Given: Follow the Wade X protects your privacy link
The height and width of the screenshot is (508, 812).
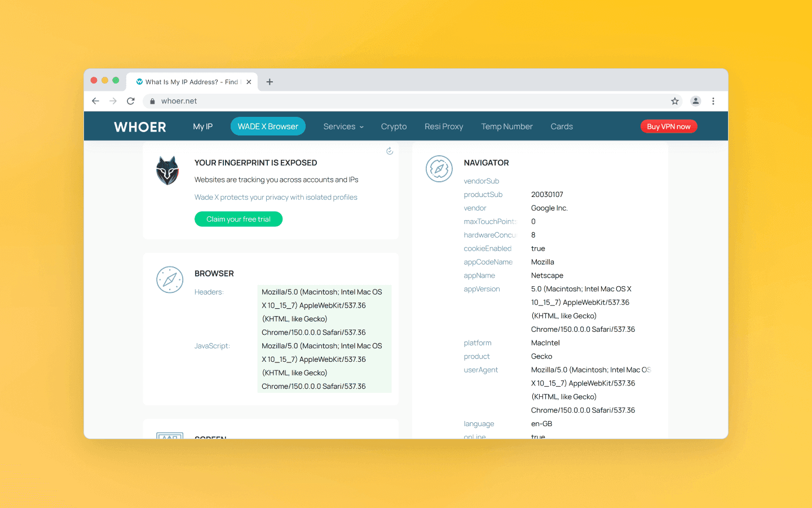Looking at the screenshot, I should point(276,197).
